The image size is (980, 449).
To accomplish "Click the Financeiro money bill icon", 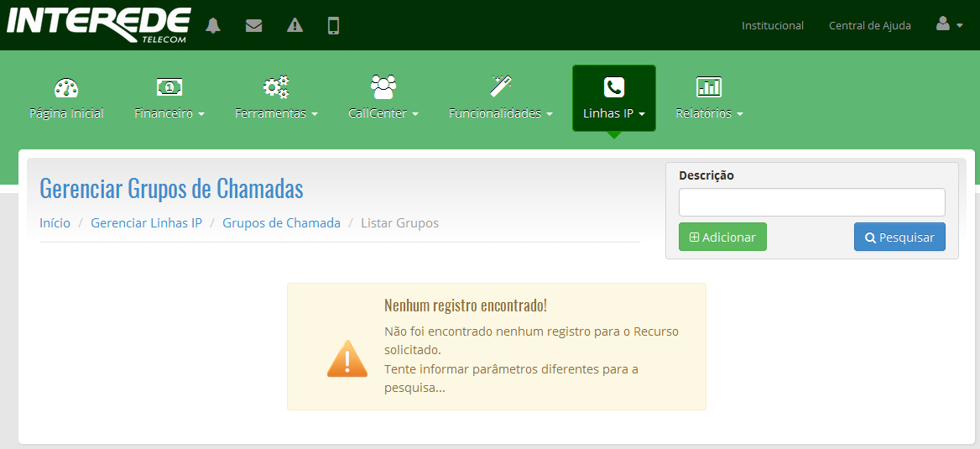I will point(169,86).
